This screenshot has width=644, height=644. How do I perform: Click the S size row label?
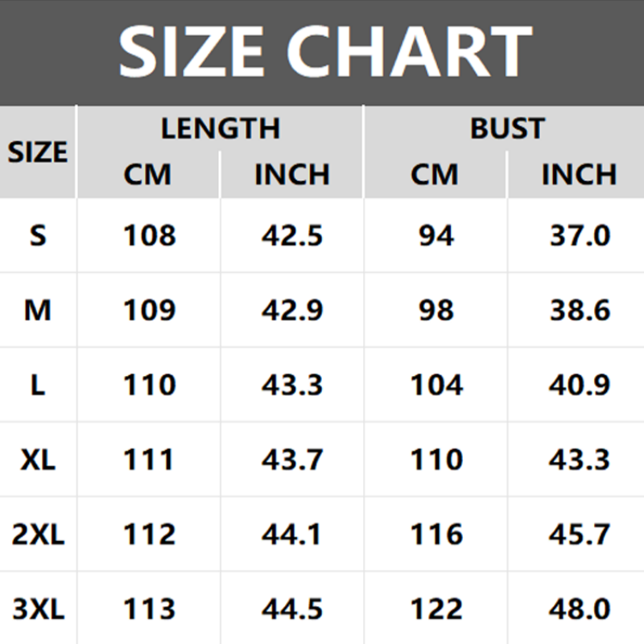click(x=38, y=236)
